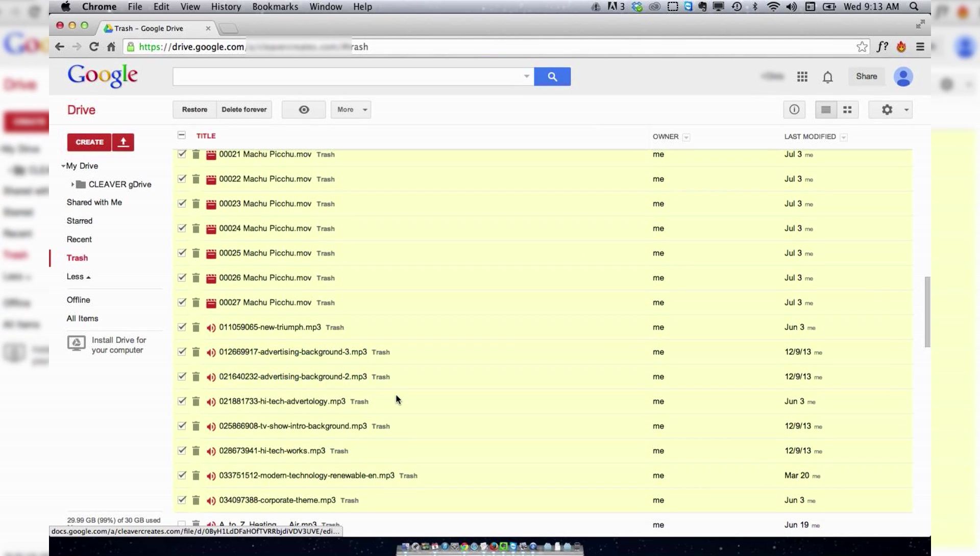Open search options dropdown arrow

click(x=526, y=77)
